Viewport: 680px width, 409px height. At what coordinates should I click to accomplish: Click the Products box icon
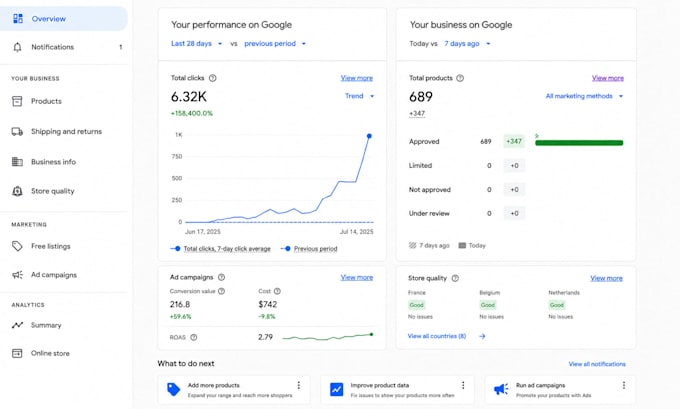(17, 101)
